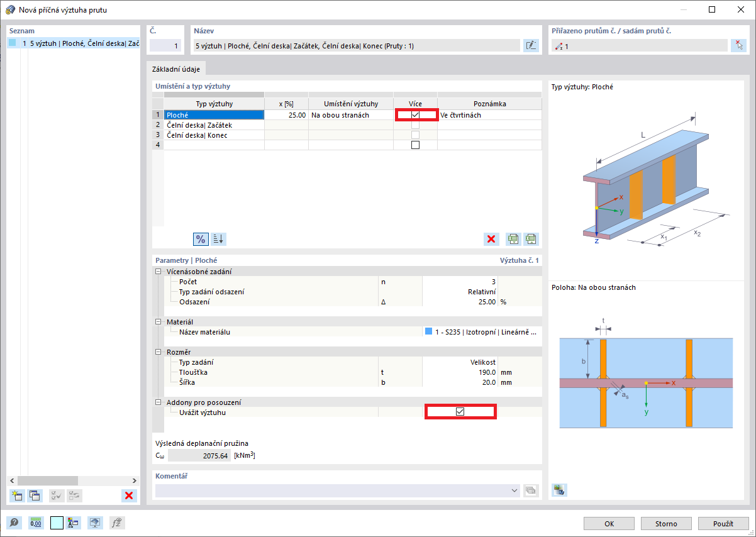Duplicate the selected list item

point(35,495)
